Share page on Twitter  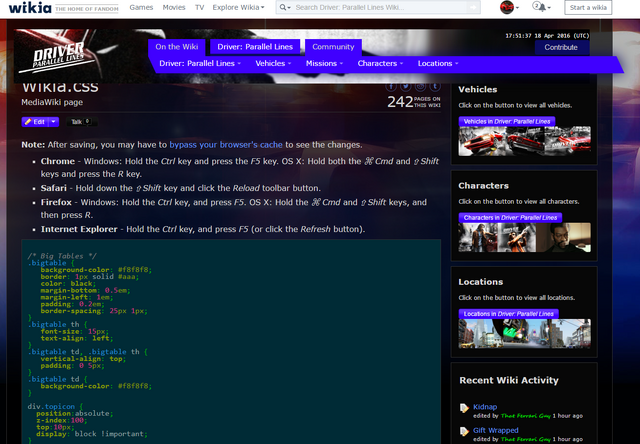405,86
